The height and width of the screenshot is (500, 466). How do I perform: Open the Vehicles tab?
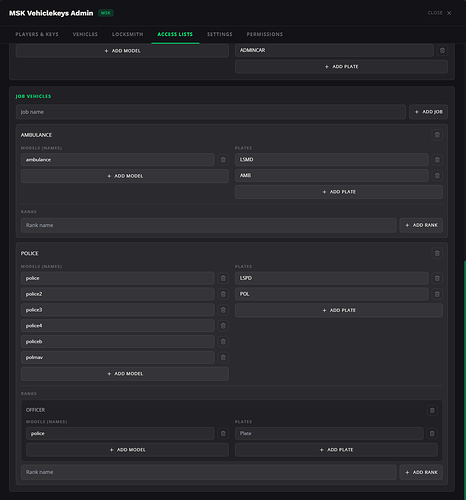[x=85, y=34]
